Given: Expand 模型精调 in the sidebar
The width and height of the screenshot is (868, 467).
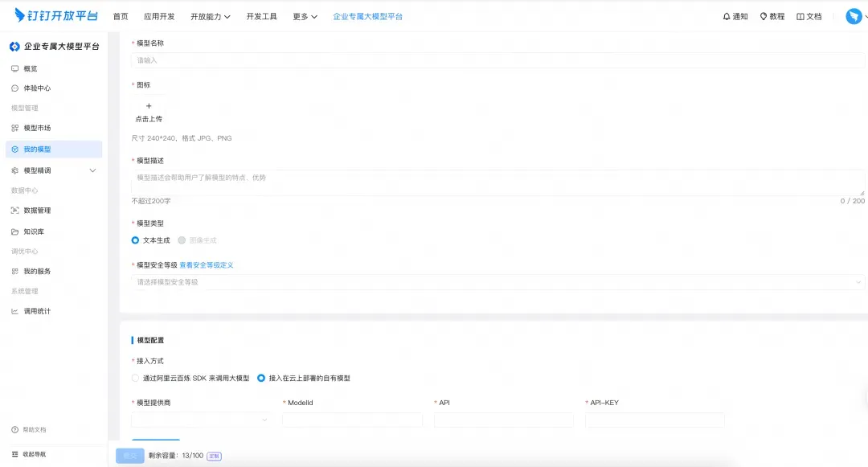Looking at the screenshot, I should (x=54, y=170).
